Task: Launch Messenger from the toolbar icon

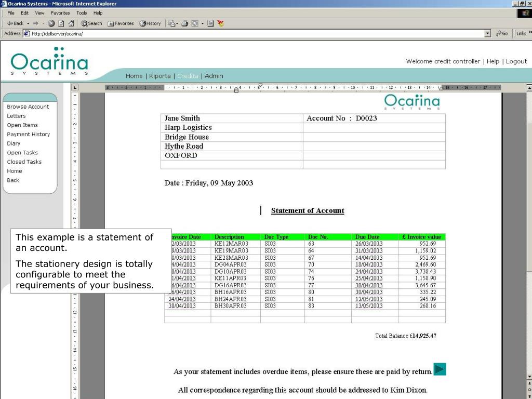Action: pos(220,23)
